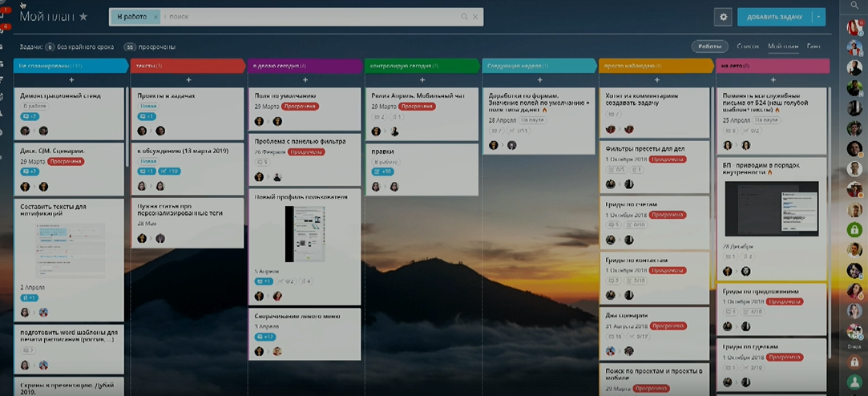
Task: Select the orange 'просто наблюдаю' column header
Action: click(x=657, y=66)
